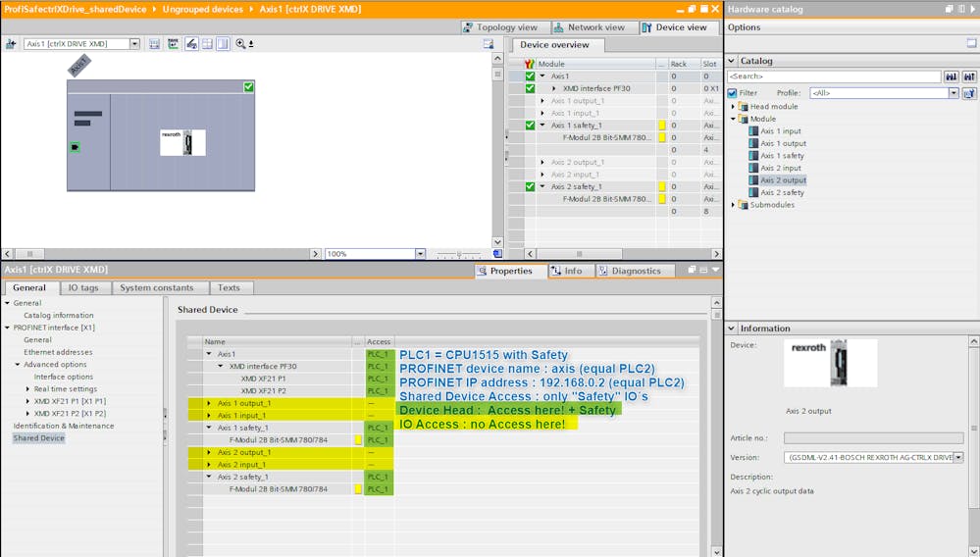This screenshot has width=980, height=557.
Task: Click Ungrouped devices in breadcrumb path
Action: (x=203, y=10)
